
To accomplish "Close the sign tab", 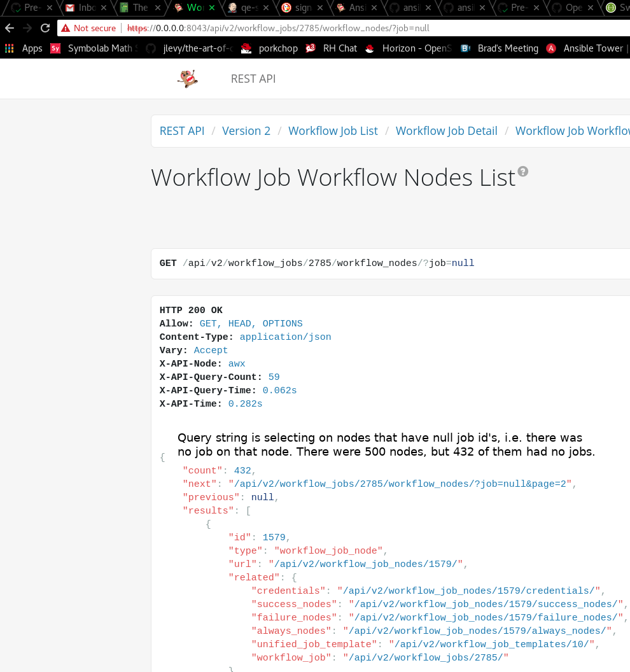I will click(x=319, y=8).
